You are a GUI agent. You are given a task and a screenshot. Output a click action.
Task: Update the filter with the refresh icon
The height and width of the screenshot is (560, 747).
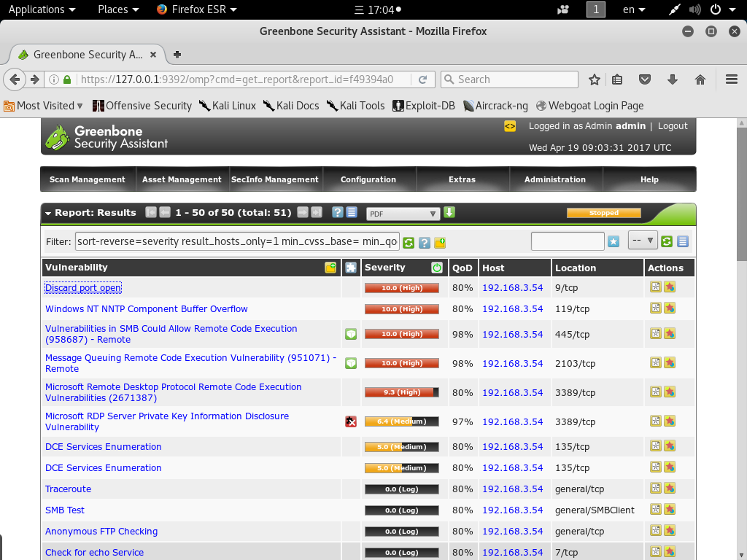[x=409, y=243]
